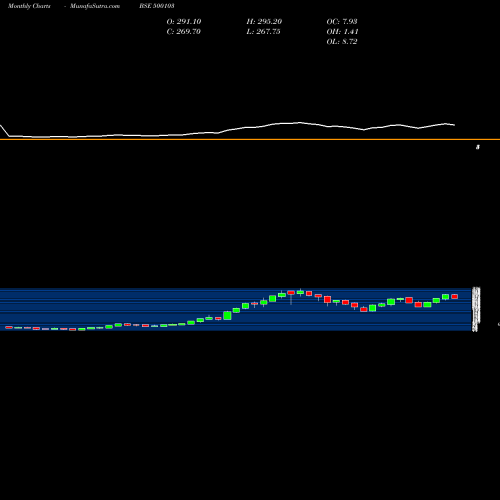Viewport: 500px width, 500px height.
Task: Click the OC: 7.93 value
Action: (x=342, y=22)
